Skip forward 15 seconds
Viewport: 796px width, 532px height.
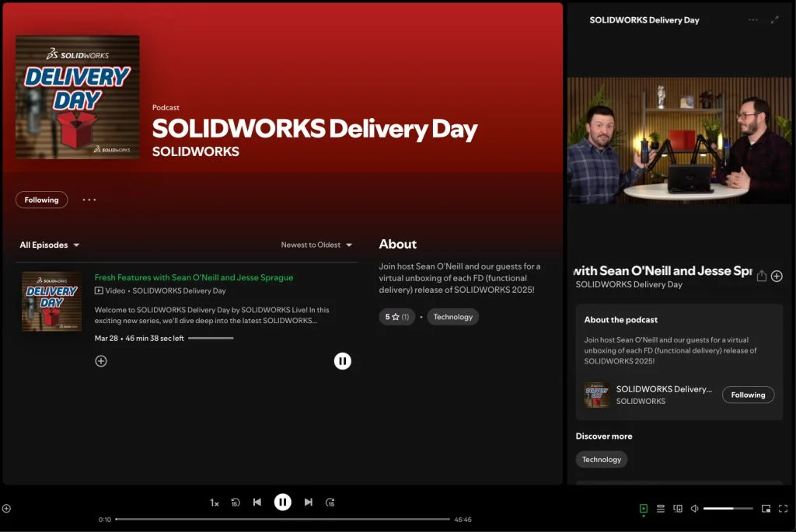(330, 502)
